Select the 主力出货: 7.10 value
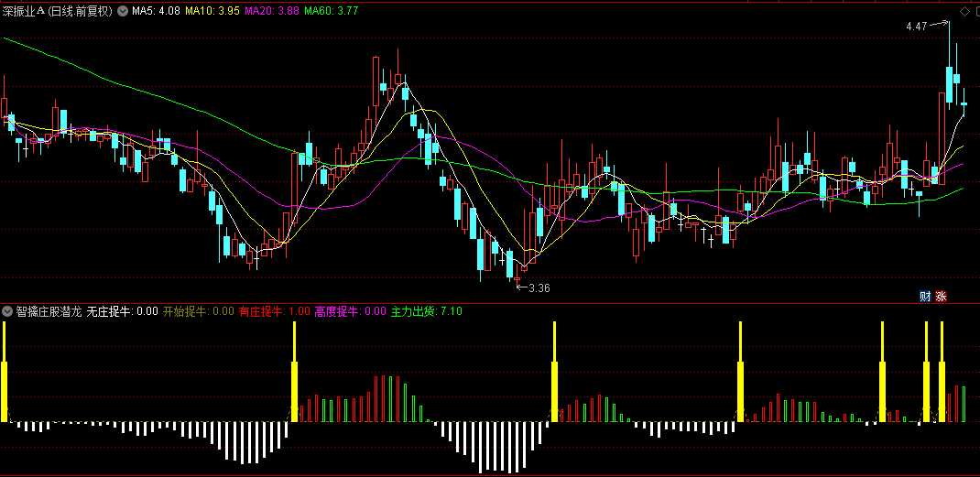980x477 pixels. [x=427, y=311]
